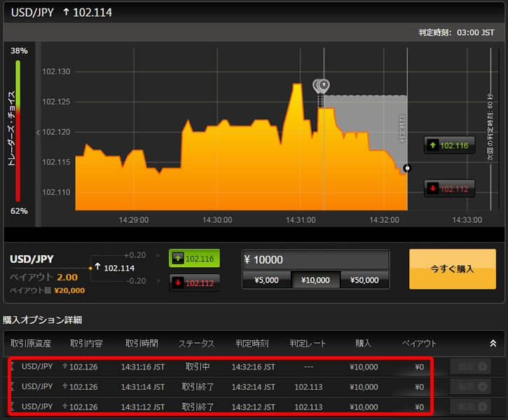Click the left chevron beside 102.120 on the price axis

(x=38, y=133)
